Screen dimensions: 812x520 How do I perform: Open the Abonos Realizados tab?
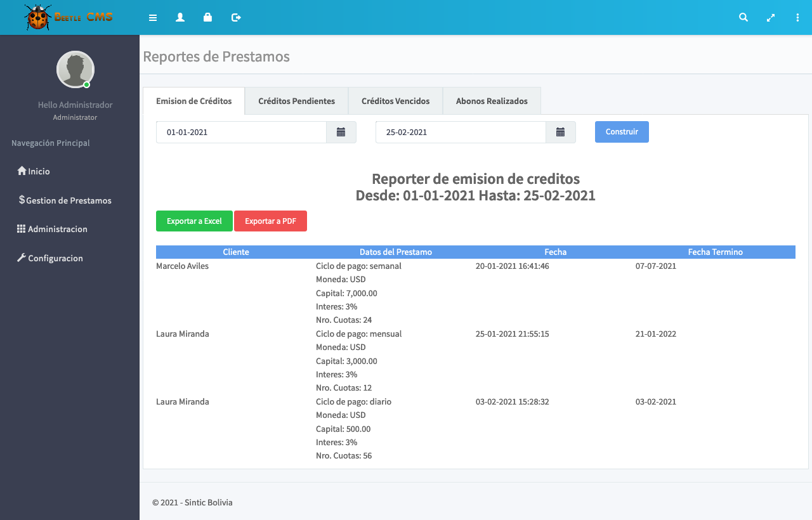(492, 101)
